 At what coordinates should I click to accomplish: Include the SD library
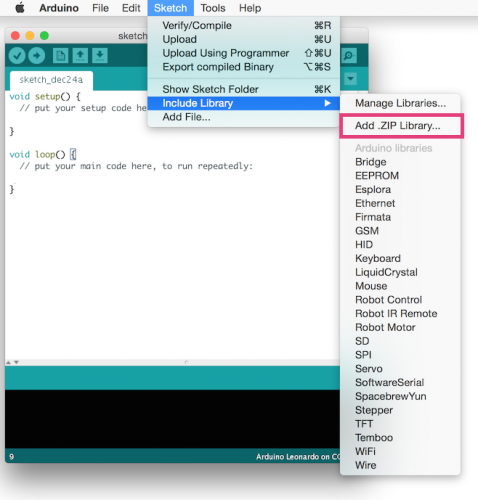[400, 341]
